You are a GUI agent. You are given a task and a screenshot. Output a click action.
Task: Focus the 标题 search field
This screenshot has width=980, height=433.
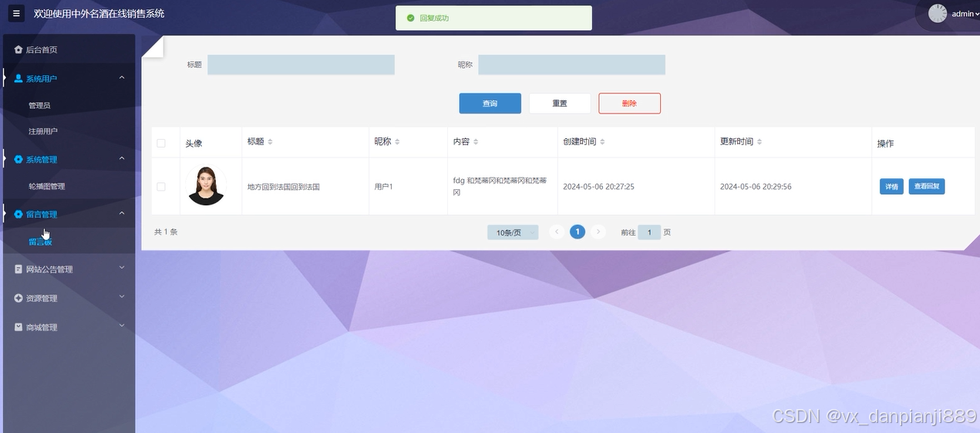click(301, 65)
